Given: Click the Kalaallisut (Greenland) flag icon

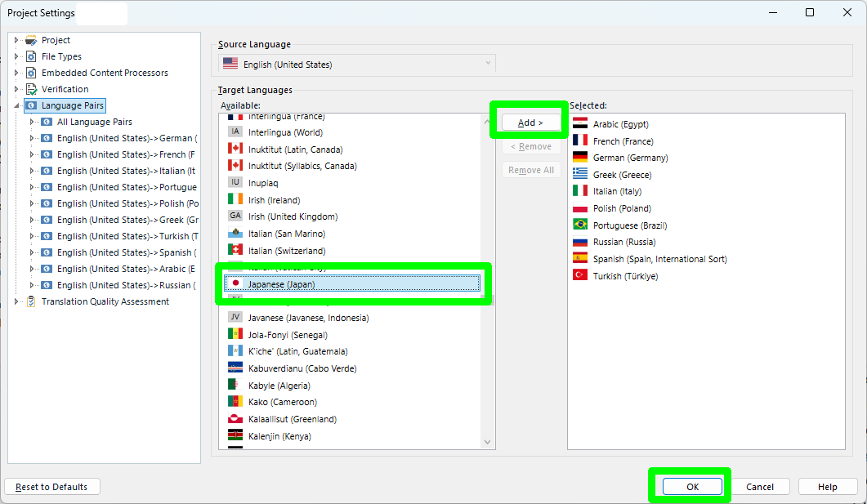Looking at the screenshot, I should click(x=235, y=418).
